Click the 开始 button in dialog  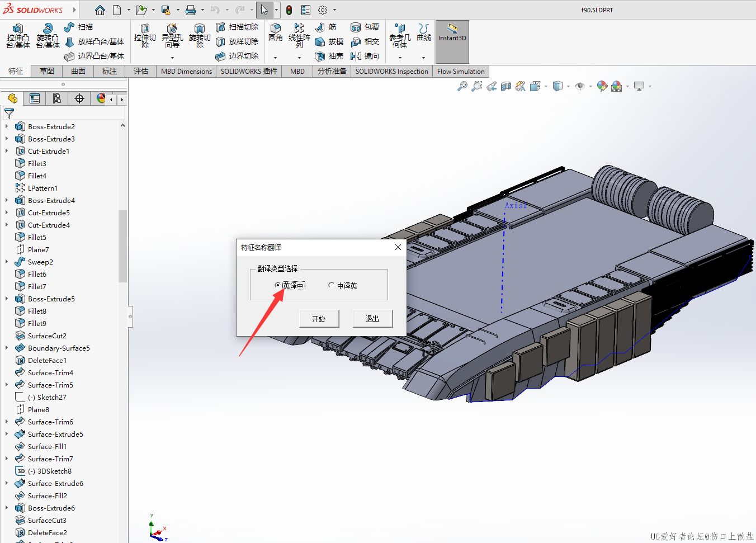[318, 319]
